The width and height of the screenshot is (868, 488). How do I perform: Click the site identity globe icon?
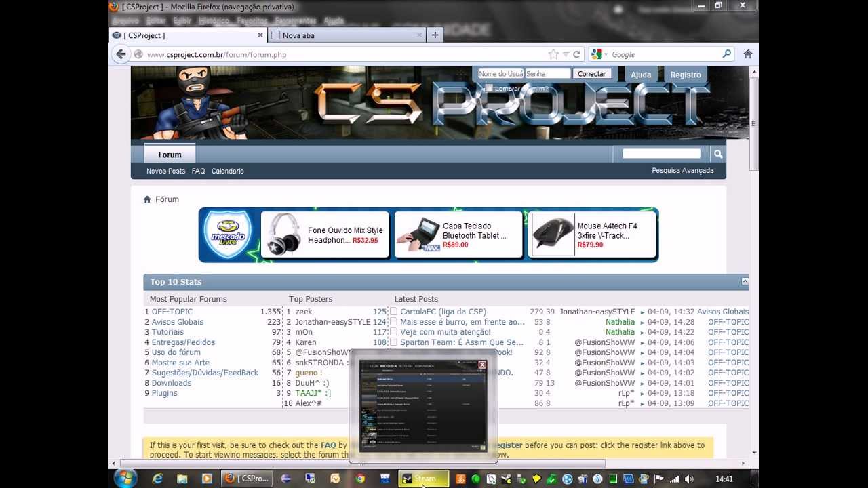point(138,54)
